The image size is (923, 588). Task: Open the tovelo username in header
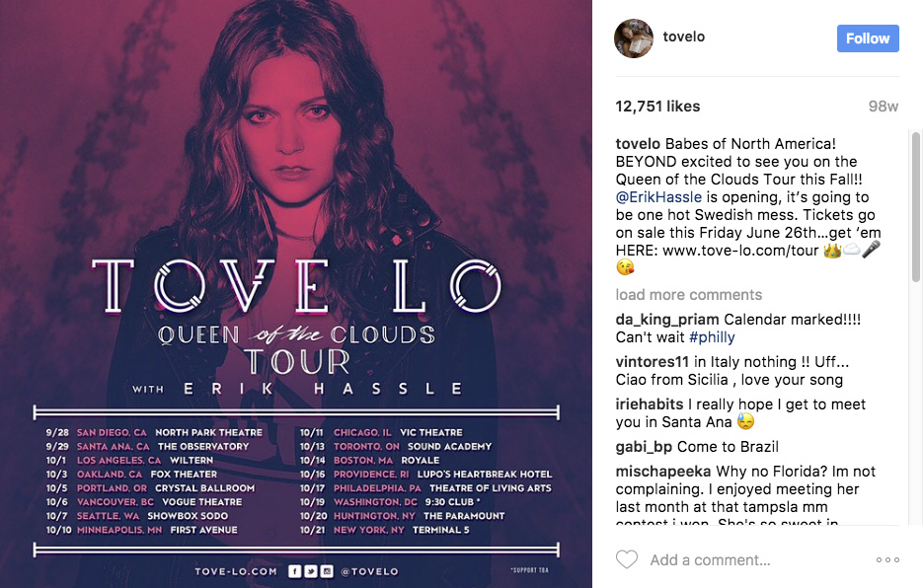pos(683,37)
